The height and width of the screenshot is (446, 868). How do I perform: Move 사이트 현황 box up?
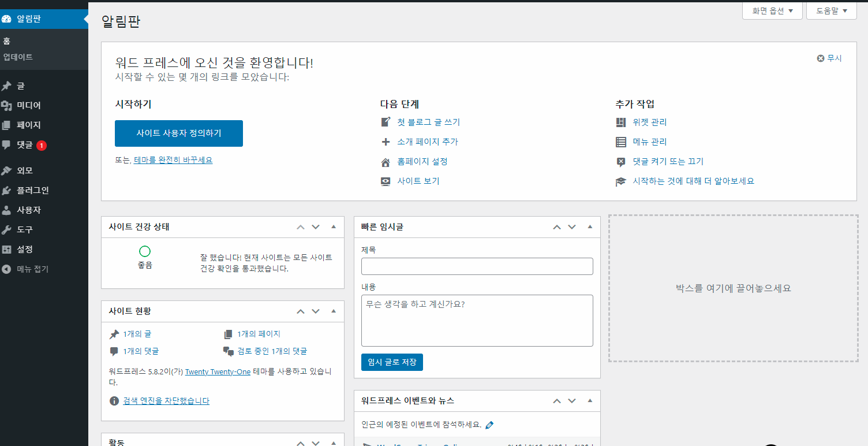pos(301,311)
